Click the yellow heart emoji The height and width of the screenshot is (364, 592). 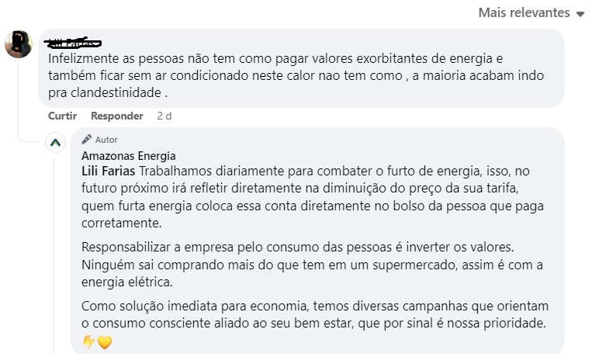click(105, 342)
